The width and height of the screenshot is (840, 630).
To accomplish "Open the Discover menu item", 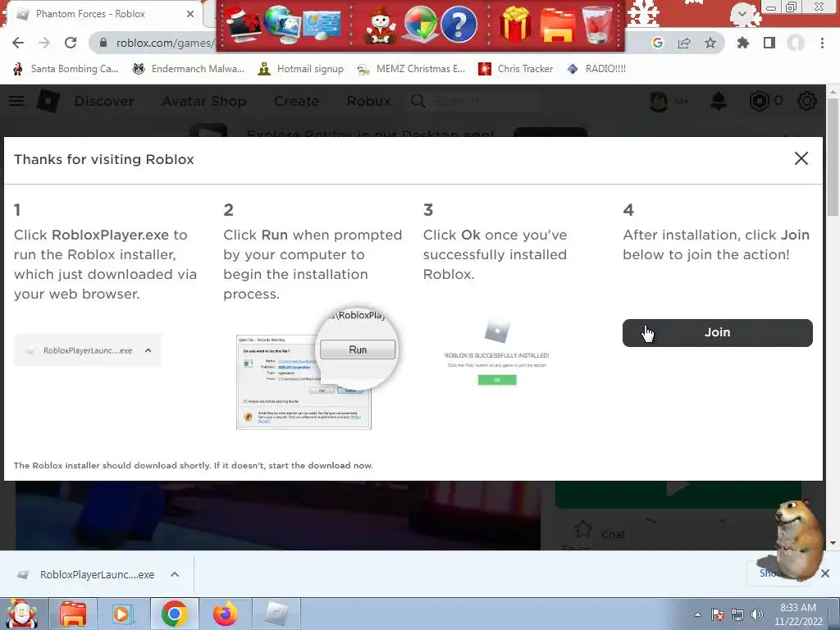I will (104, 101).
